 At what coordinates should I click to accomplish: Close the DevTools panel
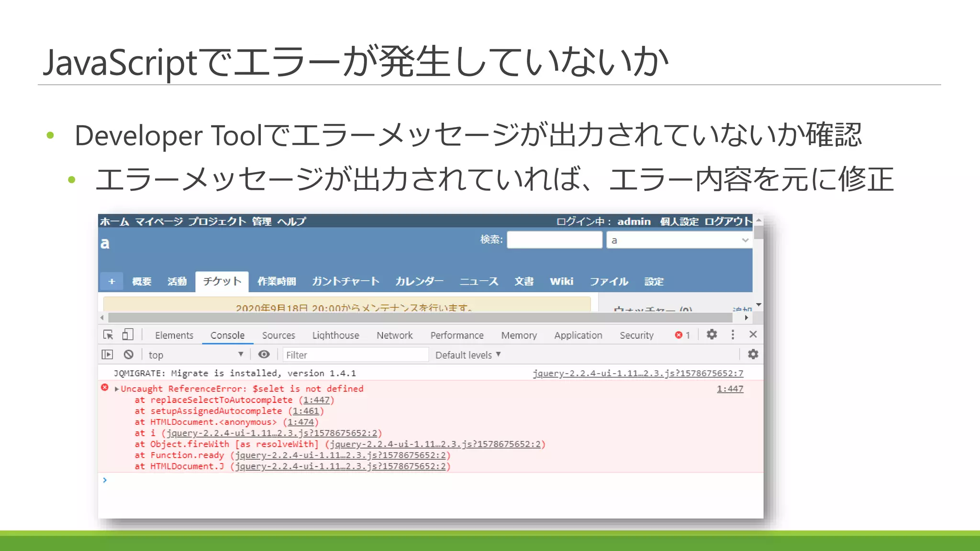[x=753, y=334]
